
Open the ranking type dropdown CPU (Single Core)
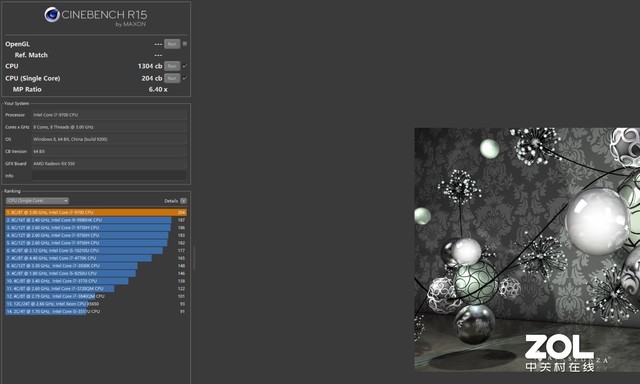(37, 201)
